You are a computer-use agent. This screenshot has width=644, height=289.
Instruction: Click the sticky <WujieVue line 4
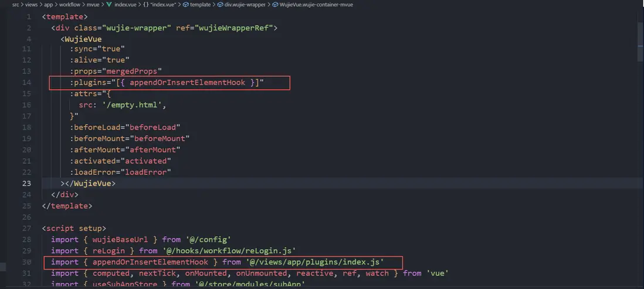pyautogui.click(x=81, y=39)
